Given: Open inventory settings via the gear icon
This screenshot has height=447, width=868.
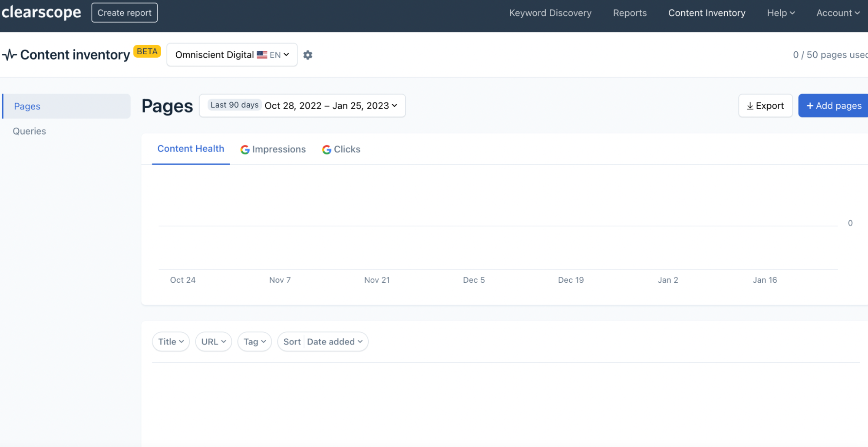Looking at the screenshot, I should click(308, 55).
